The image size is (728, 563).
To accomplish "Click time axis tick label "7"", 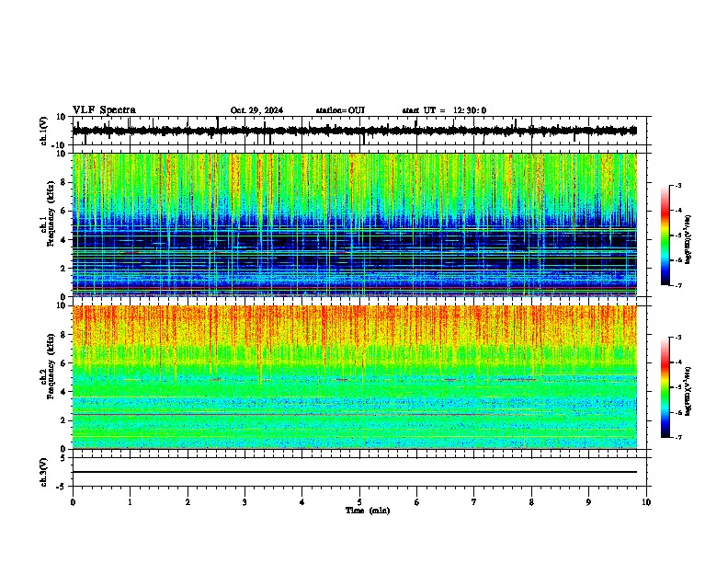I will (474, 502).
